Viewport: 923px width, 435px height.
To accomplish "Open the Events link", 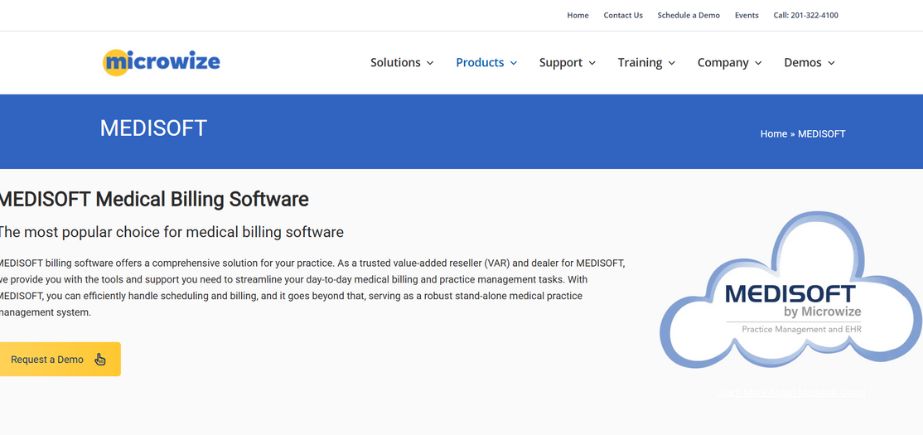I will [x=746, y=15].
